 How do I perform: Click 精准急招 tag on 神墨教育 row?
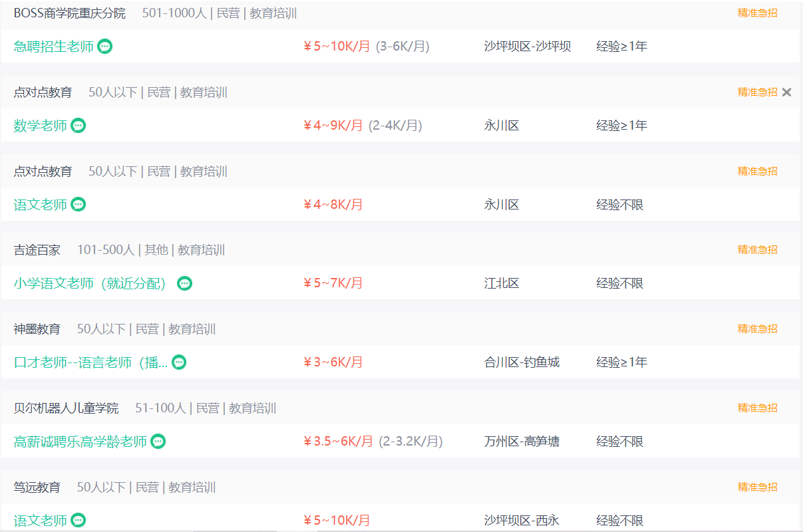(x=757, y=329)
